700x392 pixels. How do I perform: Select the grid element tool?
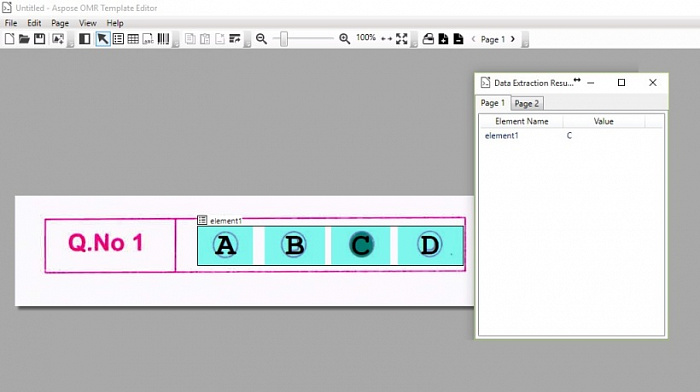133,39
